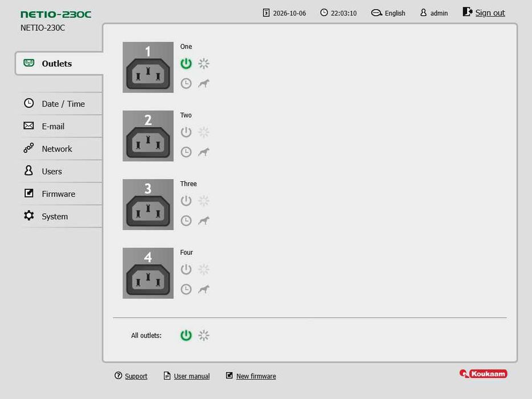Open watchdog dog icon for outlet Two
The width and height of the screenshot is (532, 399).
[203, 152]
